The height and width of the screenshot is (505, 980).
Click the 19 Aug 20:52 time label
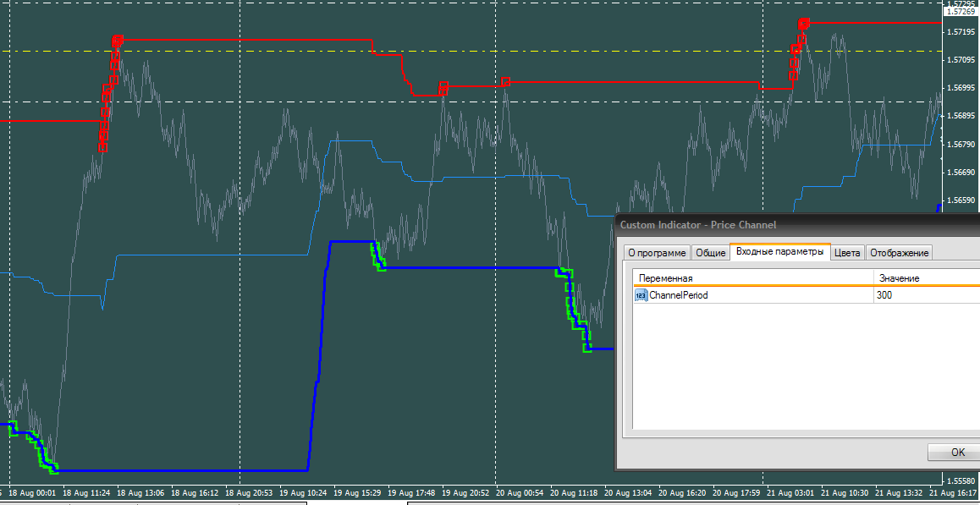[465, 492]
